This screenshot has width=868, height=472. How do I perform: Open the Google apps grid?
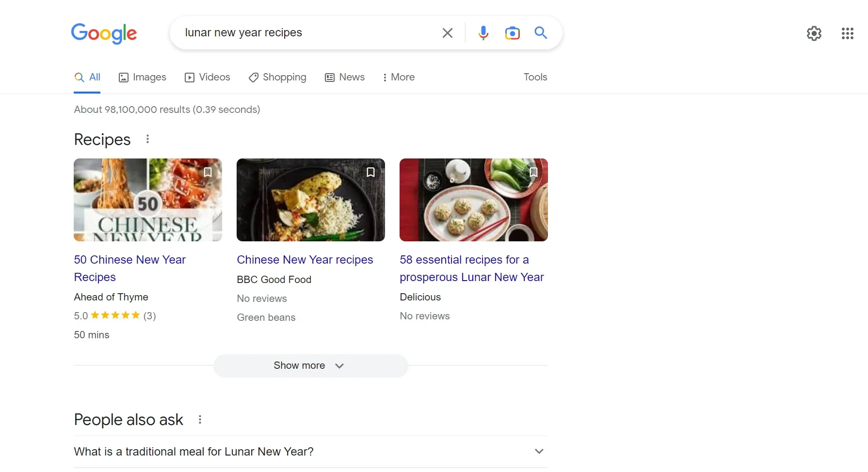tap(847, 33)
